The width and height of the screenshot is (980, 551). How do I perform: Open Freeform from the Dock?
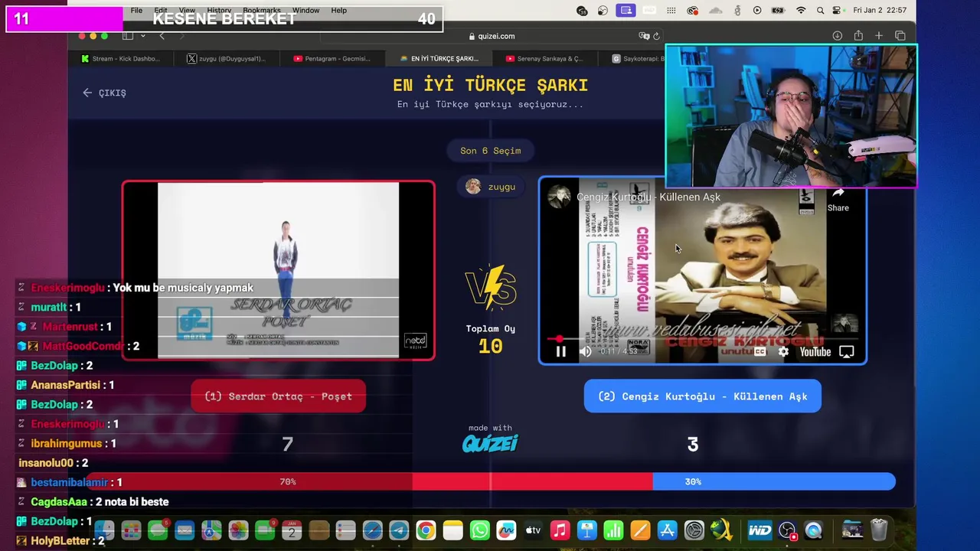[x=506, y=530]
